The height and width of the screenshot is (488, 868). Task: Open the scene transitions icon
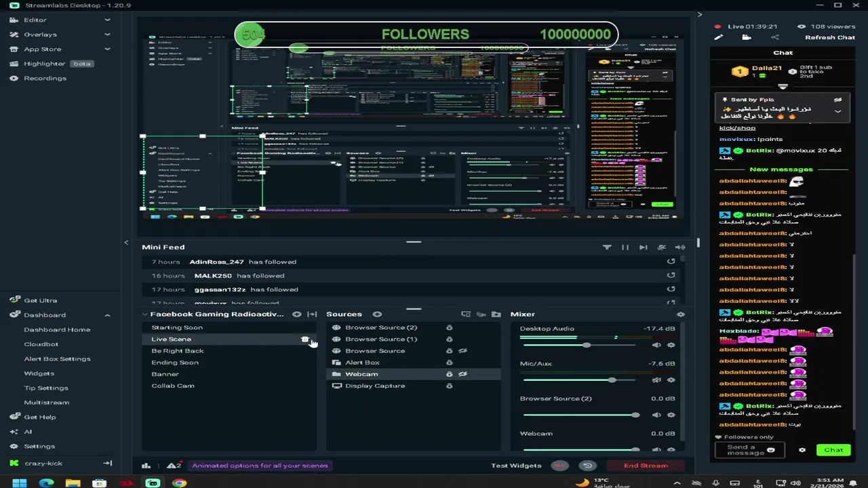coord(312,314)
